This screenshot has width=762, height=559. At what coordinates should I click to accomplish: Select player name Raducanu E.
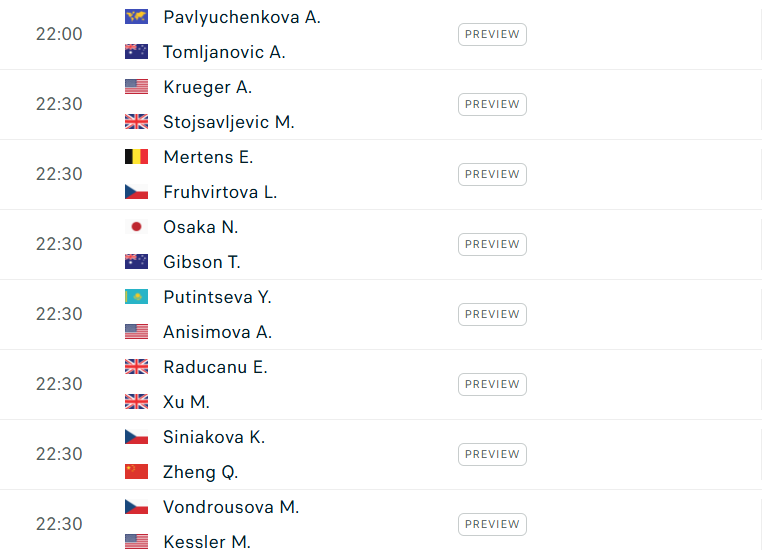[x=215, y=367]
